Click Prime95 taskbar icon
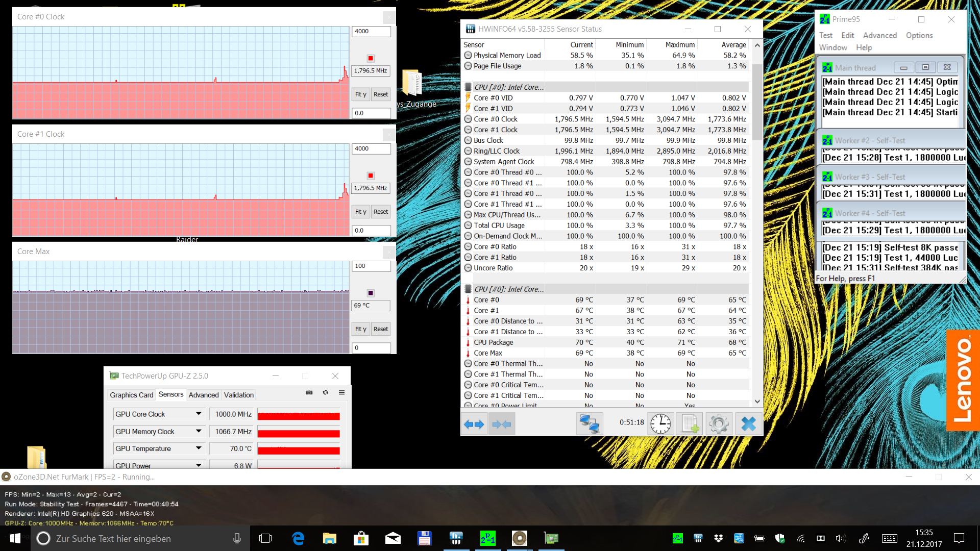 [487, 538]
